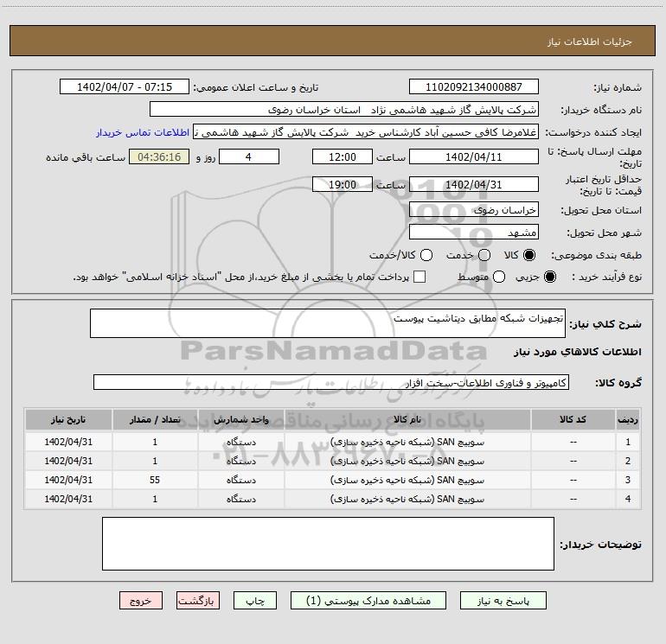Viewport: 666px width, 644px height.
Task: Click the deadline time field 12:00
Action: coord(343,156)
